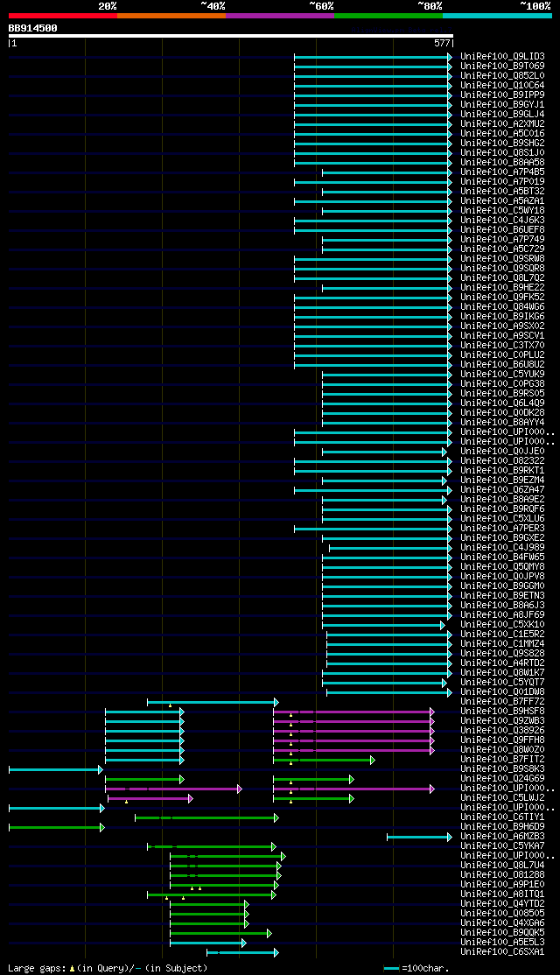
Task: Open hit UniRef100_Q9LID3
Action: click(x=503, y=57)
